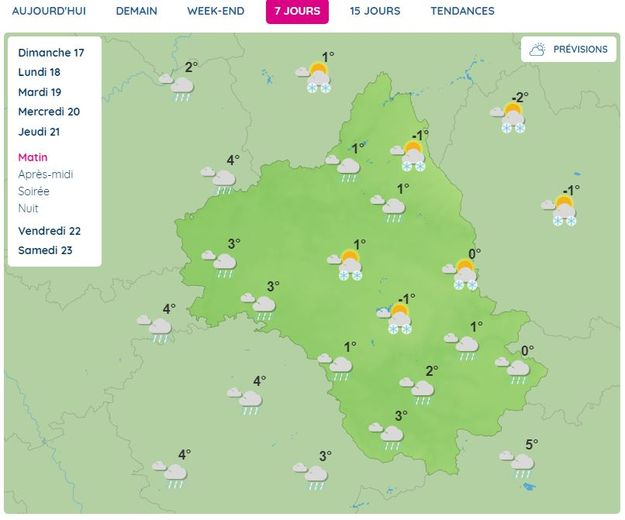Click the 5° rain cloud icon
The image size is (625, 520).
coord(520,463)
